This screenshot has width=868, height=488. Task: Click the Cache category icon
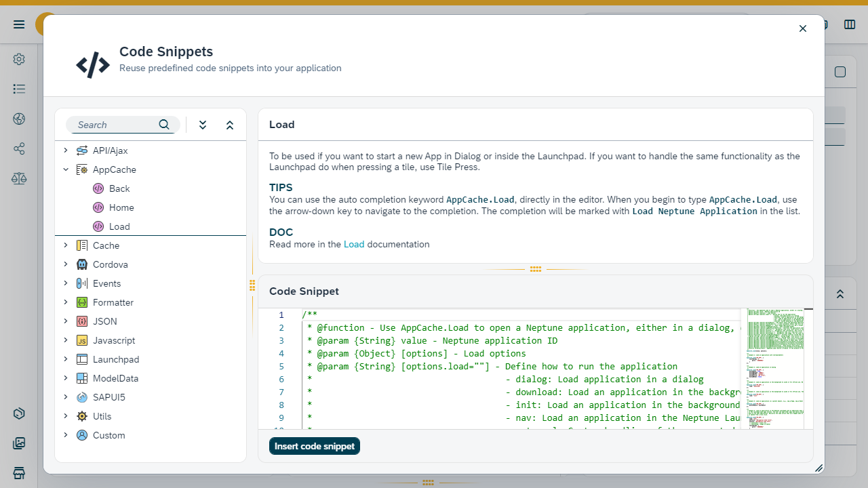pyautogui.click(x=82, y=245)
